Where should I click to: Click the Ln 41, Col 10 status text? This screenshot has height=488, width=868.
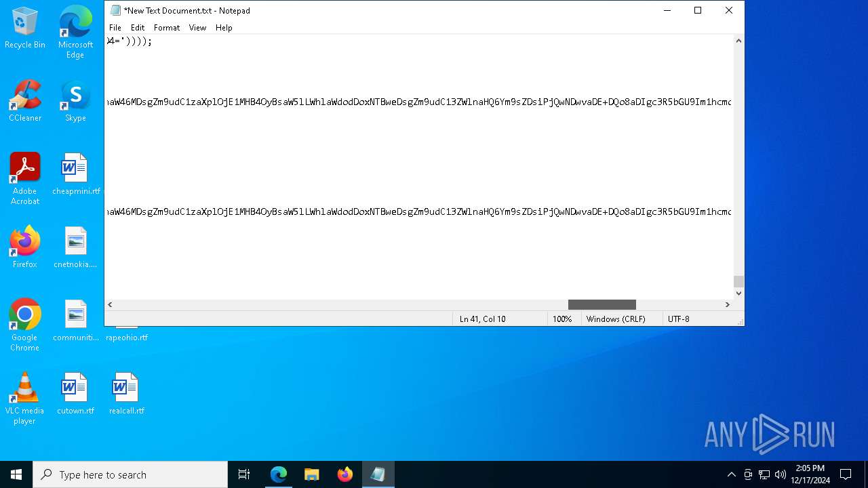[482, 319]
